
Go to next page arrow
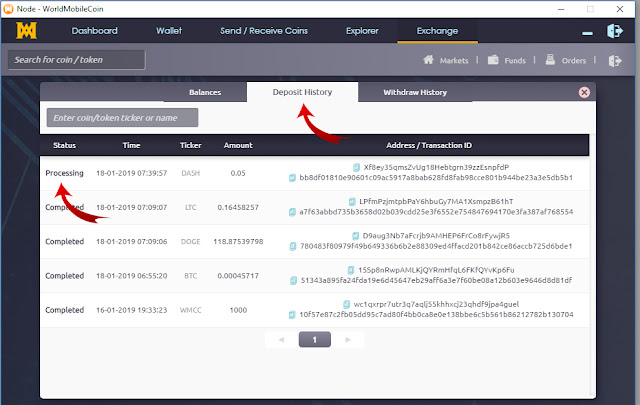pos(348,340)
